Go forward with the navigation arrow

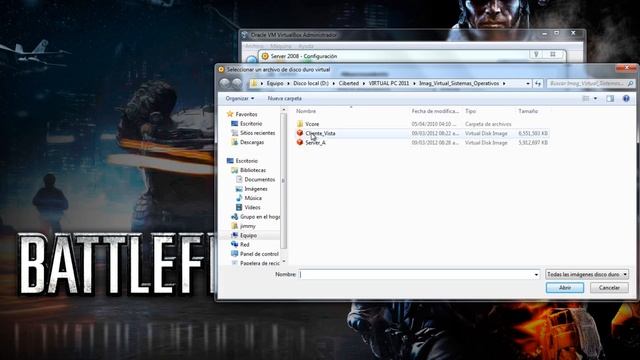(x=237, y=83)
